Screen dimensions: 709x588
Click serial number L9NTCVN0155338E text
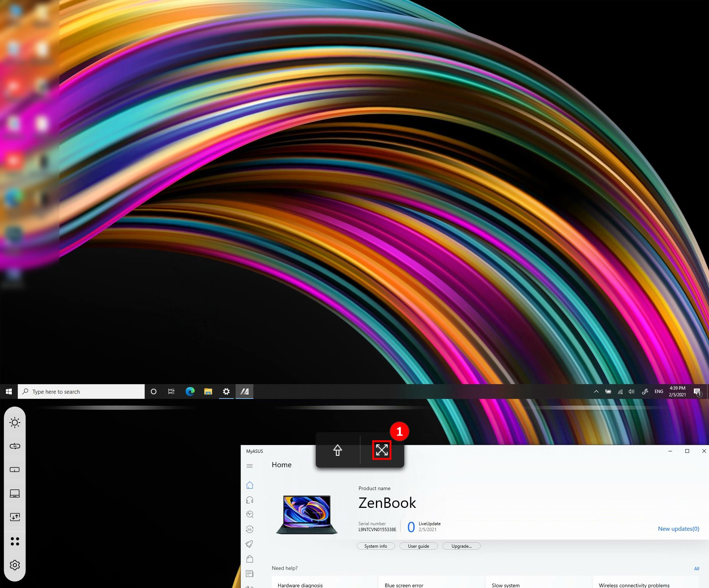tap(377, 529)
